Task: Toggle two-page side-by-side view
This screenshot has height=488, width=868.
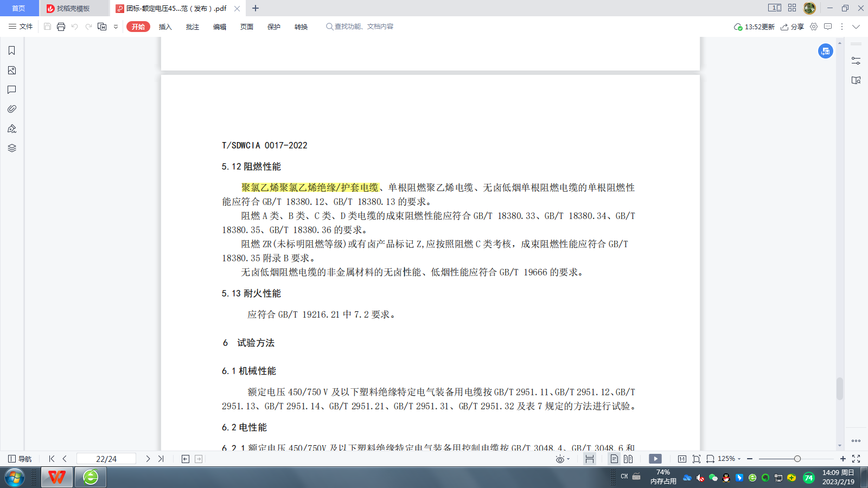Action: click(628, 459)
